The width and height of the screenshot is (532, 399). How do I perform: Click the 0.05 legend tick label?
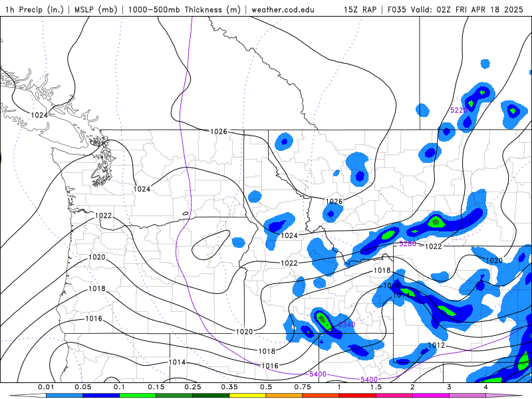pos(82,387)
